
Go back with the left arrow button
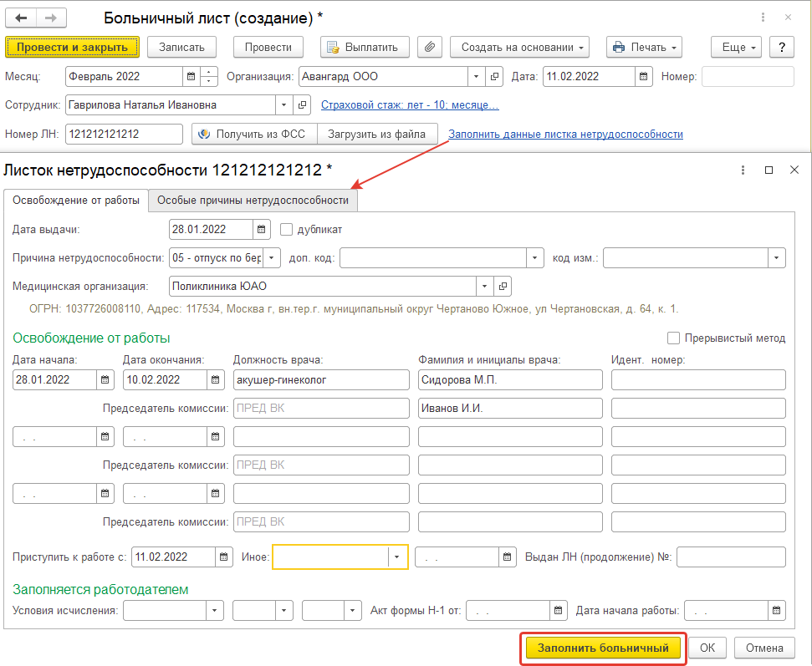[x=22, y=18]
